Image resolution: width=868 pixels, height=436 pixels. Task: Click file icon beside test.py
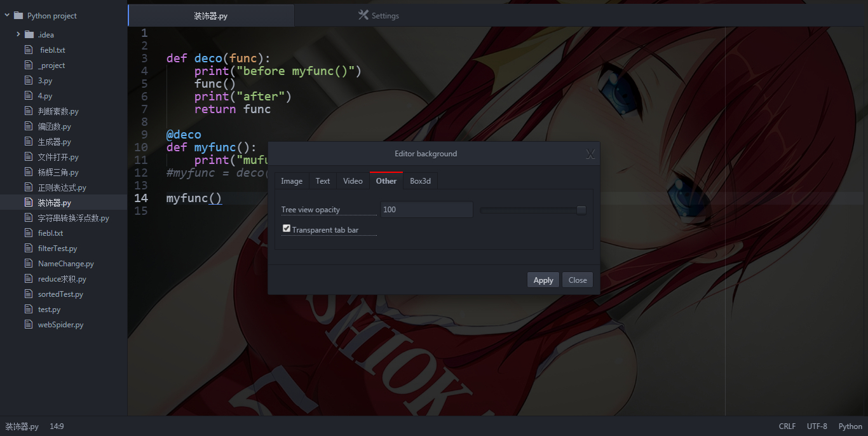click(28, 309)
